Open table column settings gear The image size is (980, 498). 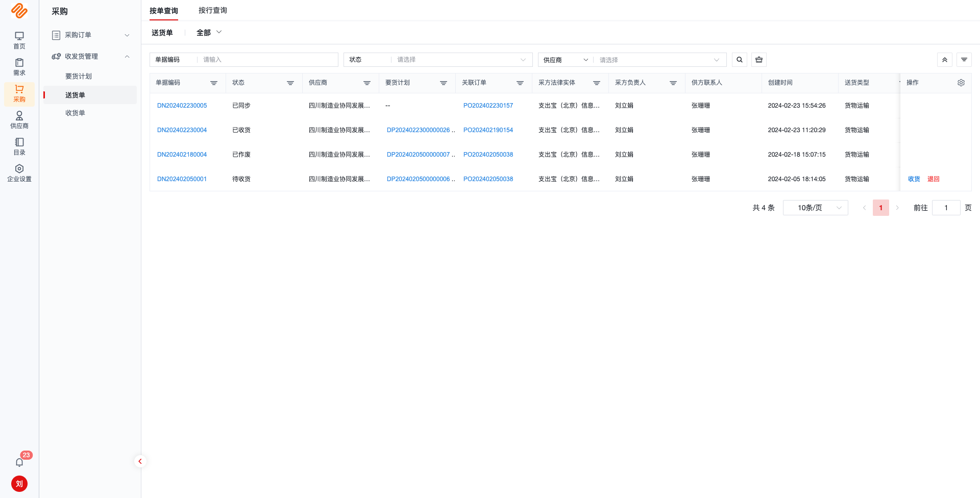click(961, 83)
